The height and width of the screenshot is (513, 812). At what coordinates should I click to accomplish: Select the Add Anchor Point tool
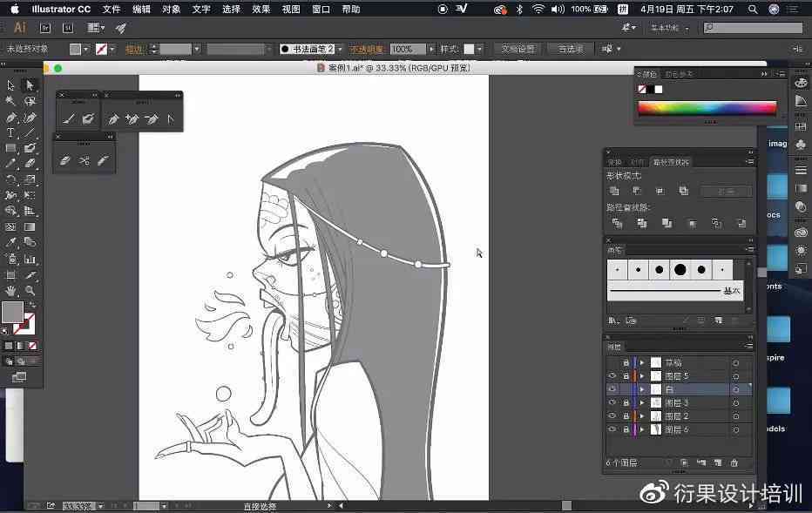[x=132, y=119]
